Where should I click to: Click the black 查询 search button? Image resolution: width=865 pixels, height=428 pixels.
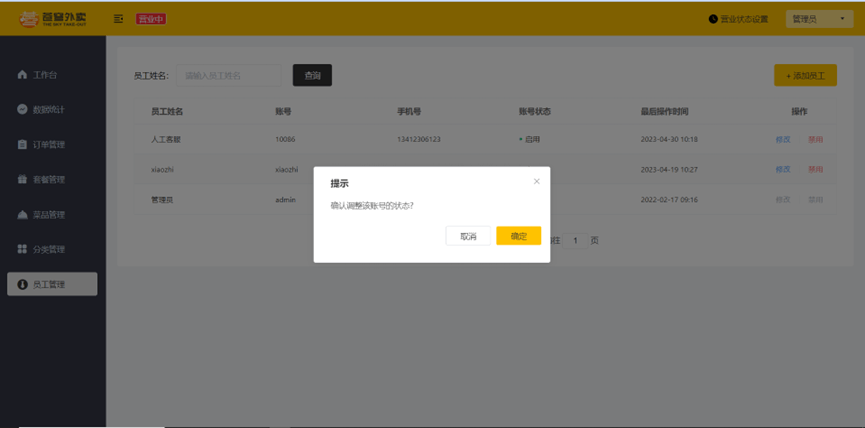(312, 76)
